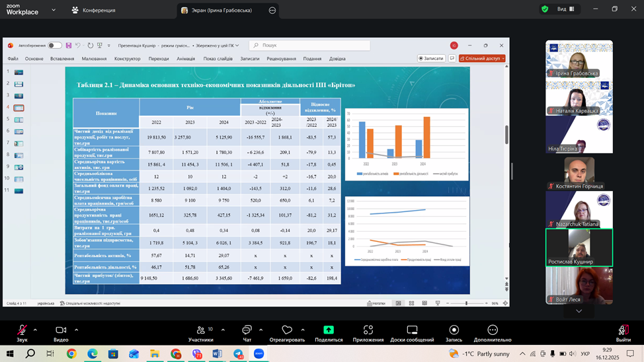Viewport: 644px width, 362px height.
Task: Leave the meeting with the Выйти button
Action: [623, 330]
